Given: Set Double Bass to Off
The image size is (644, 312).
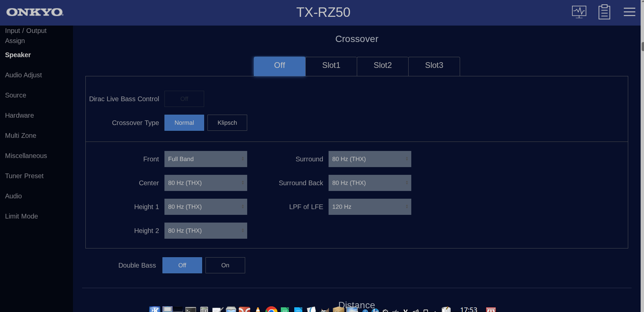Looking at the screenshot, I should click(182, 265).
